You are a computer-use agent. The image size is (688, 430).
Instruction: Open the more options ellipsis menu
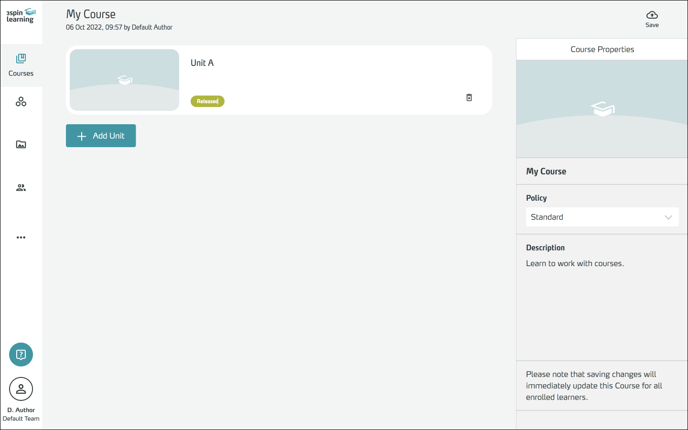[21, 238]
